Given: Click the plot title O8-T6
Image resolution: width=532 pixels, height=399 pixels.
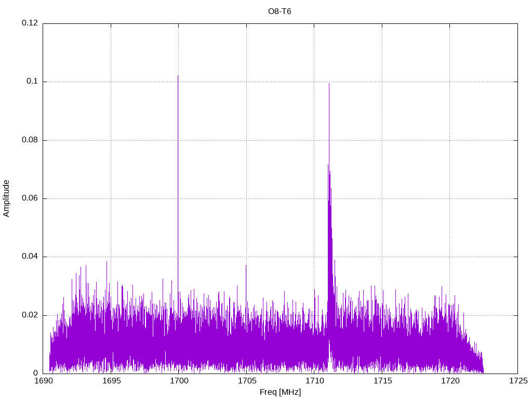Looking at the screenshot, I should [x=280, y=11].
